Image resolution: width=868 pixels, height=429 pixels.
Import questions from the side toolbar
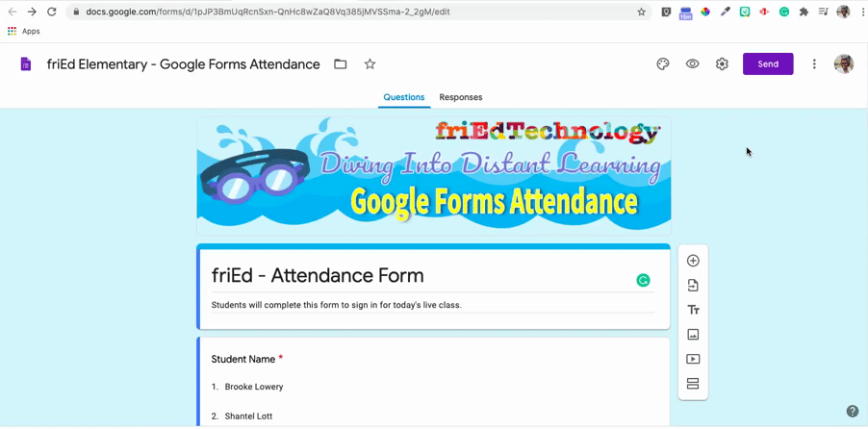pyautogui.click(x=693, y=286)
